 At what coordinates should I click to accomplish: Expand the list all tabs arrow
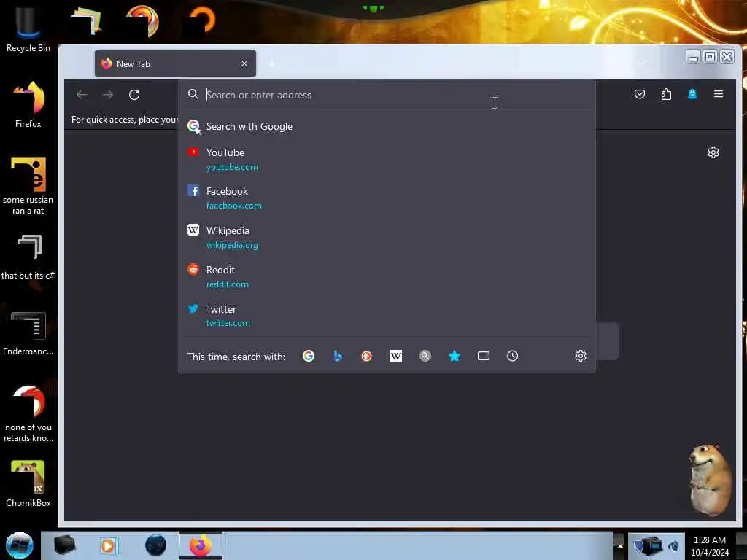(x=642, y=63)
